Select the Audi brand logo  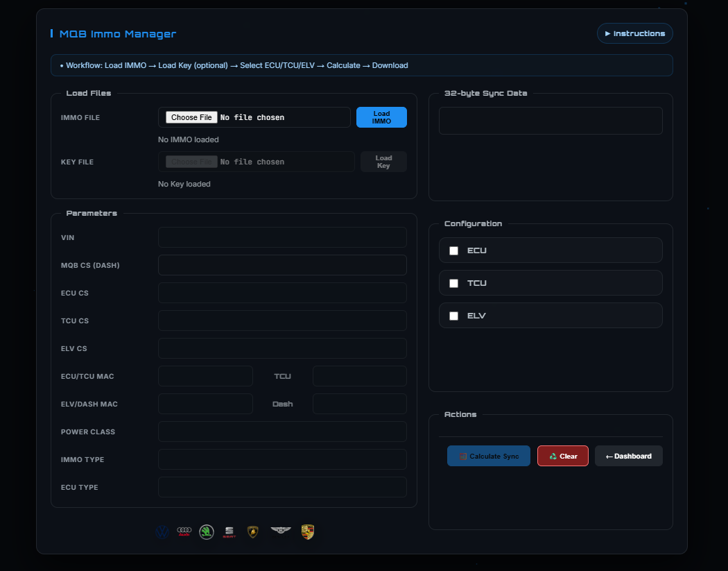click(x=184, y=532)
